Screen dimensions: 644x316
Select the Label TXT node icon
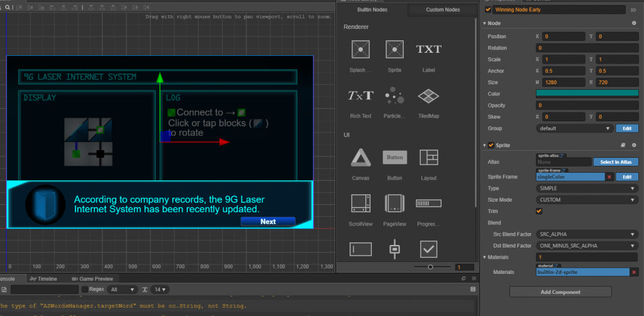click(428, 49)
